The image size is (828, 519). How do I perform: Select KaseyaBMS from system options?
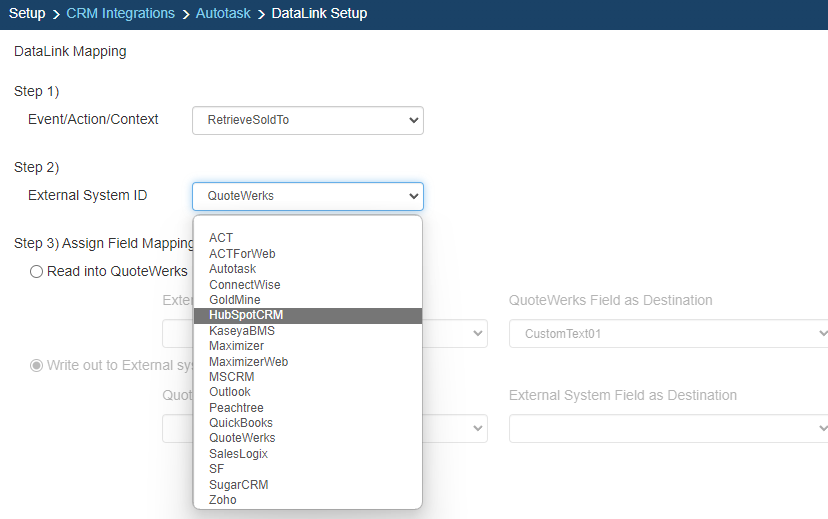pos(241,330)
